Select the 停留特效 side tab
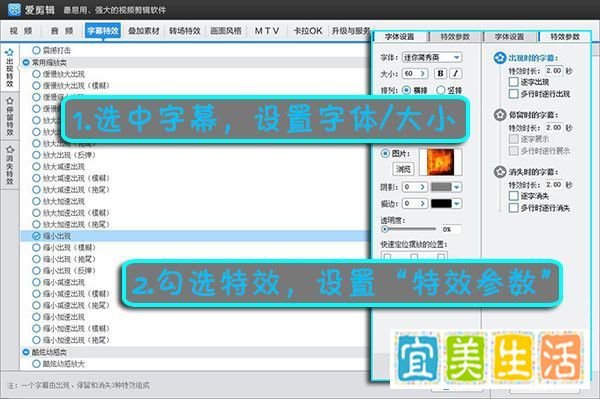This screenshot has width=600, height=399. tap(10, 116)
